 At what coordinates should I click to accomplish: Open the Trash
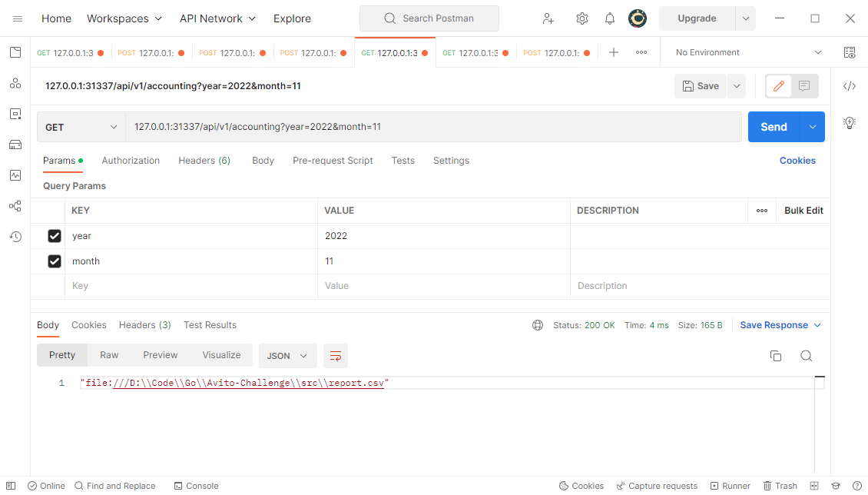point(780,485)
